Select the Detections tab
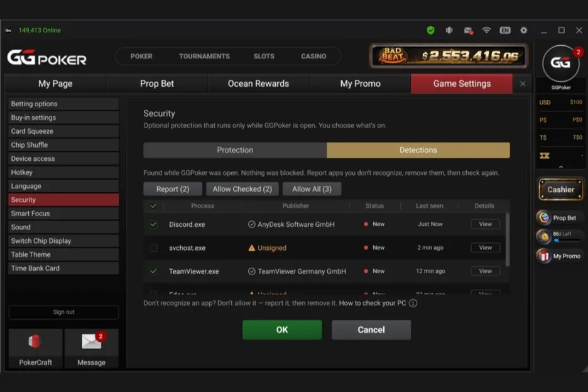The width and height of the screenshot is (588, 392). point(418,150)
